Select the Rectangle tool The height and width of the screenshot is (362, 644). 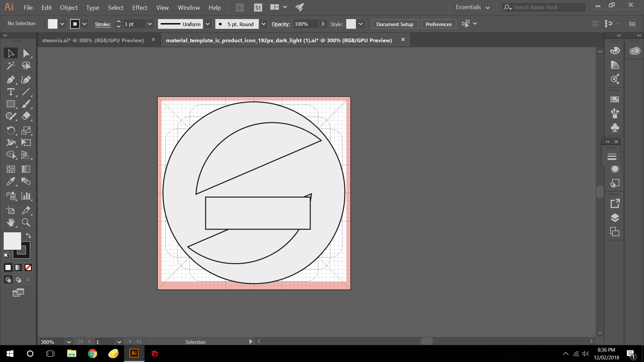11,104
